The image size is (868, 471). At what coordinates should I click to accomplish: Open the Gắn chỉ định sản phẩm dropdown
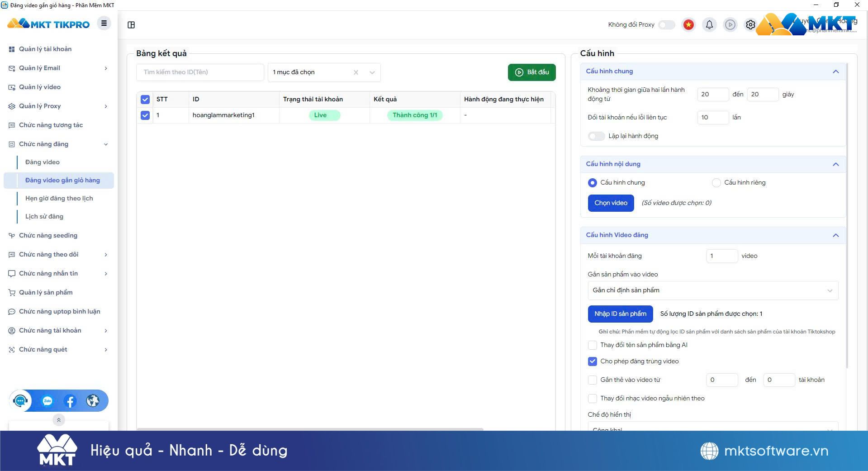712,290
